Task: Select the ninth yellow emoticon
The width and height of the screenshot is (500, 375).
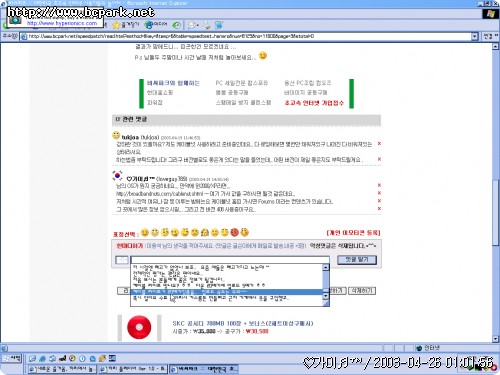Action: tap(225, 232)
